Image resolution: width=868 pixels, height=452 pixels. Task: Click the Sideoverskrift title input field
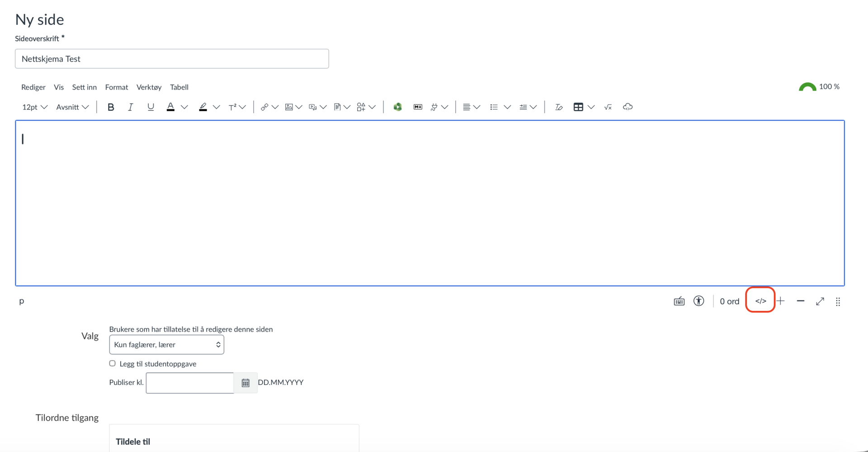172,59
